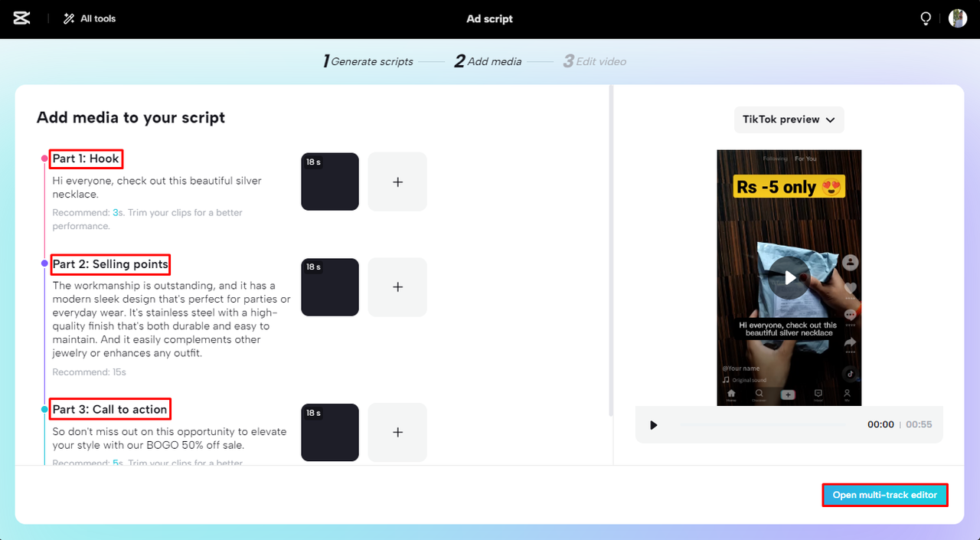Viewport: 980px width, 540px height.
Task: Click the Part 3: Call to action heading
Action: point(109,409)
